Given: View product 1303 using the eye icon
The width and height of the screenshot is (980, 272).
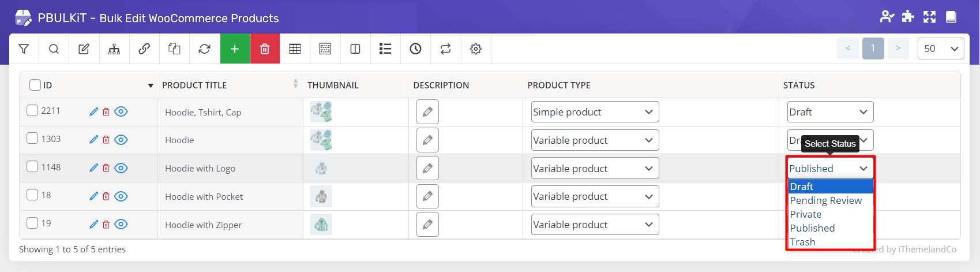Looking at the screenshot, I should pos(121,140).
